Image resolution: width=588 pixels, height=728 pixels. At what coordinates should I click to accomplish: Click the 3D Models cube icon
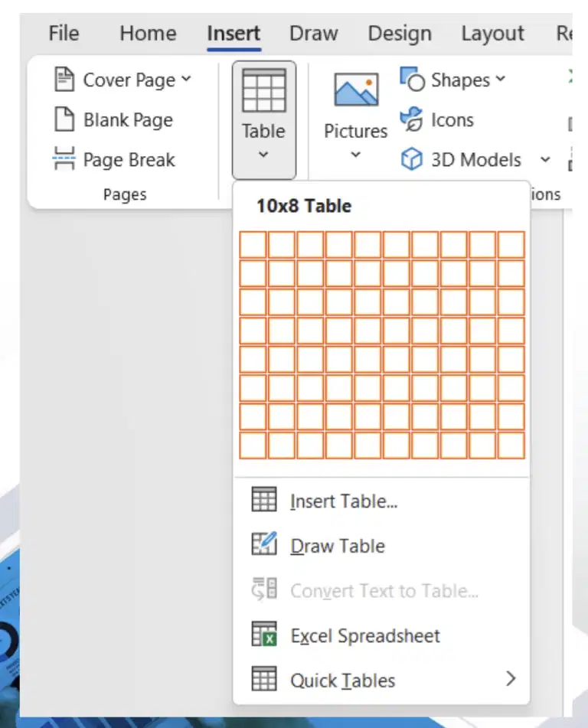click(411, 159)
